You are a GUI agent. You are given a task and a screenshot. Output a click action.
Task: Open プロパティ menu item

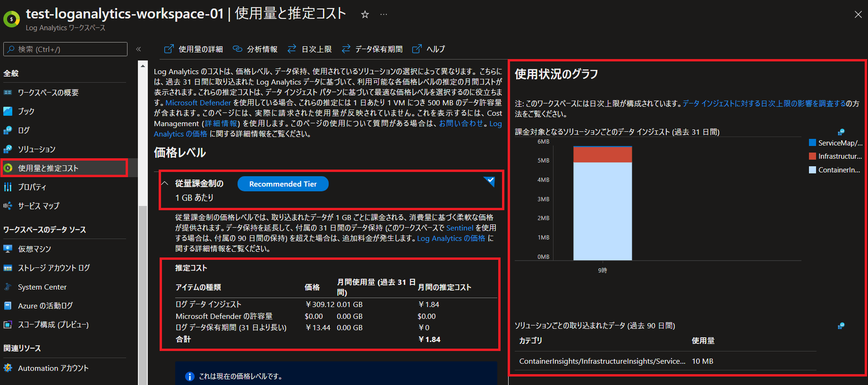[x=32, y=187]
